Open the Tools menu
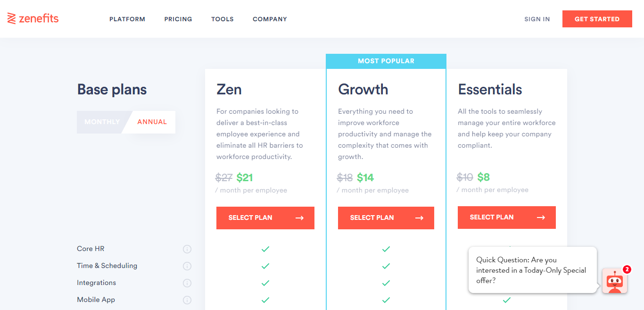The width and height of the screenshot is (644, 310). tap(223, 19)
